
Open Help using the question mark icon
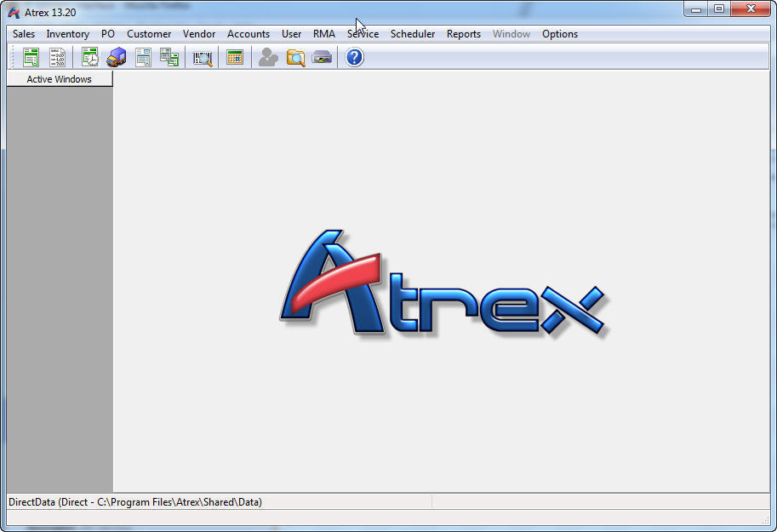353,57
